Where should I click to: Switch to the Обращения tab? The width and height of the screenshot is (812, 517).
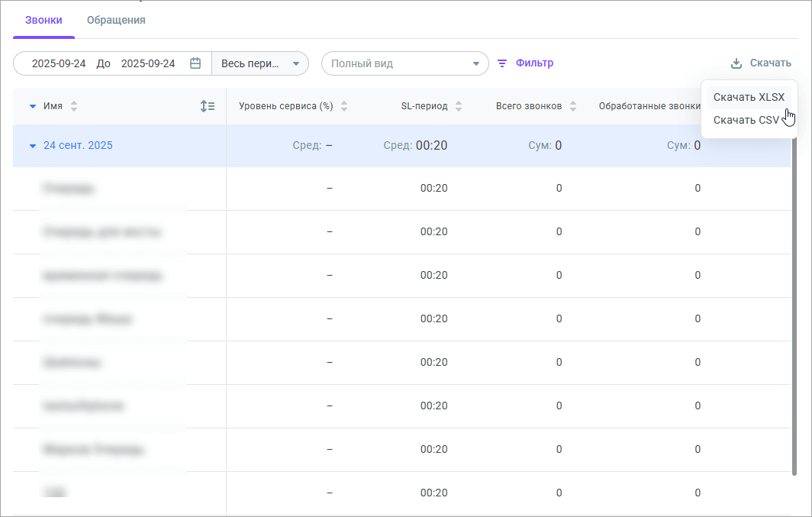[116, 20]
